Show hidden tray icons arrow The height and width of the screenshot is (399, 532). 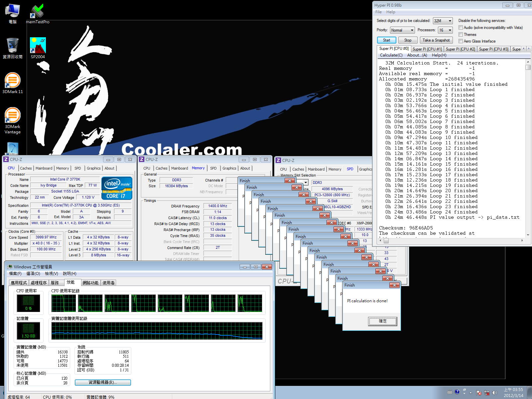coord(471,393)
